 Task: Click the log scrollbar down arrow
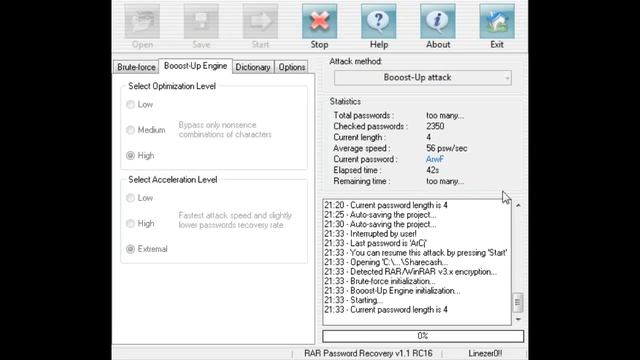pyautogui.click(x=518, y=319)
